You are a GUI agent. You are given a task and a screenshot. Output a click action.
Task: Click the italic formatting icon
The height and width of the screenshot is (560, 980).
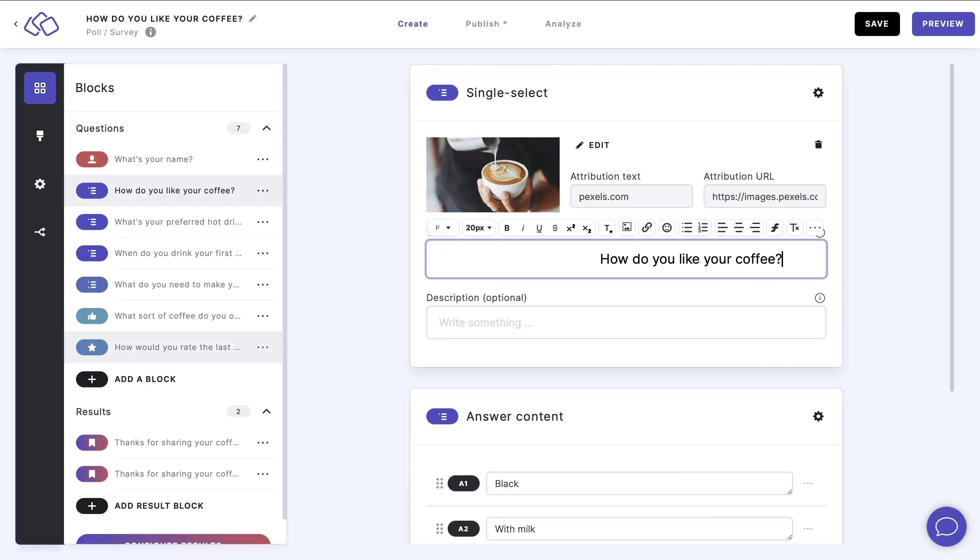pos(524,227)
